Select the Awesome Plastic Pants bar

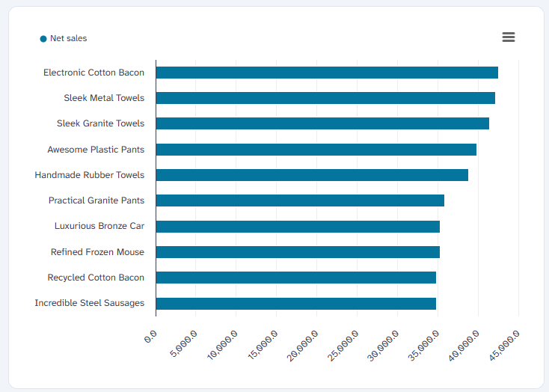coord(316,150)
